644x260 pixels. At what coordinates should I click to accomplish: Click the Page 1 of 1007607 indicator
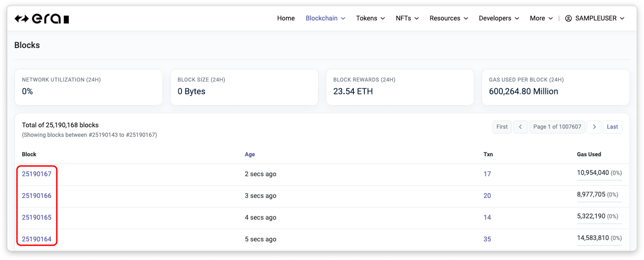(x=557, y=127)
